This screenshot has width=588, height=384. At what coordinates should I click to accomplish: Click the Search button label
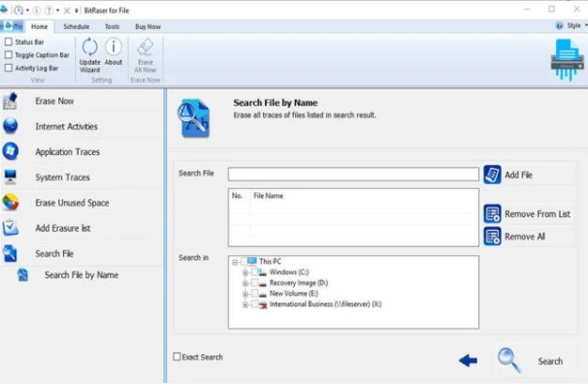550,361
